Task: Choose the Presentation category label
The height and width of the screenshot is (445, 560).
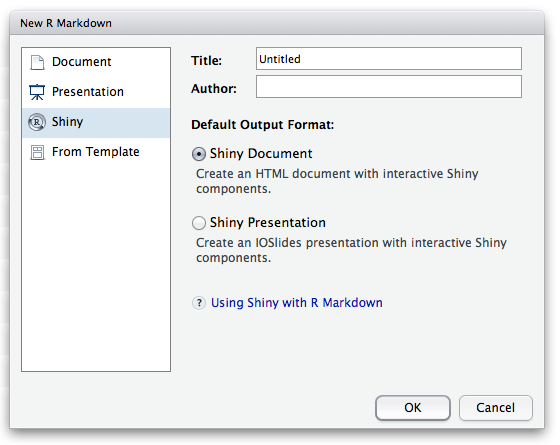Action: (x=88, y=92)
